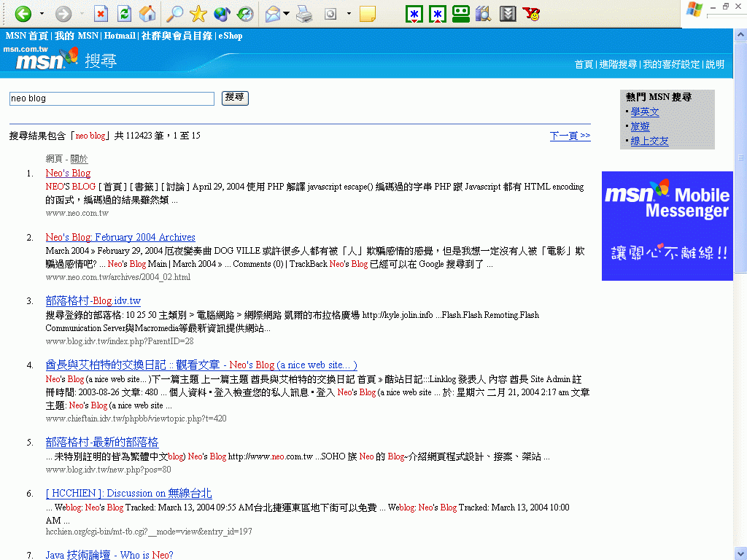Screen dimensions: 747x560
Task: Open the Search magnifier in toolbar
Action: click(175, 13)
